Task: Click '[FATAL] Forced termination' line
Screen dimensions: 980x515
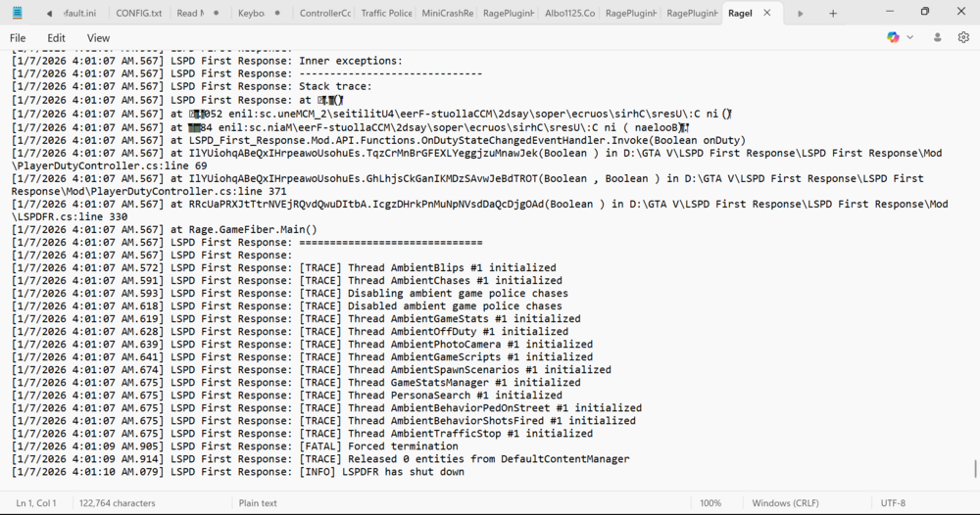Action: (235, 446)
